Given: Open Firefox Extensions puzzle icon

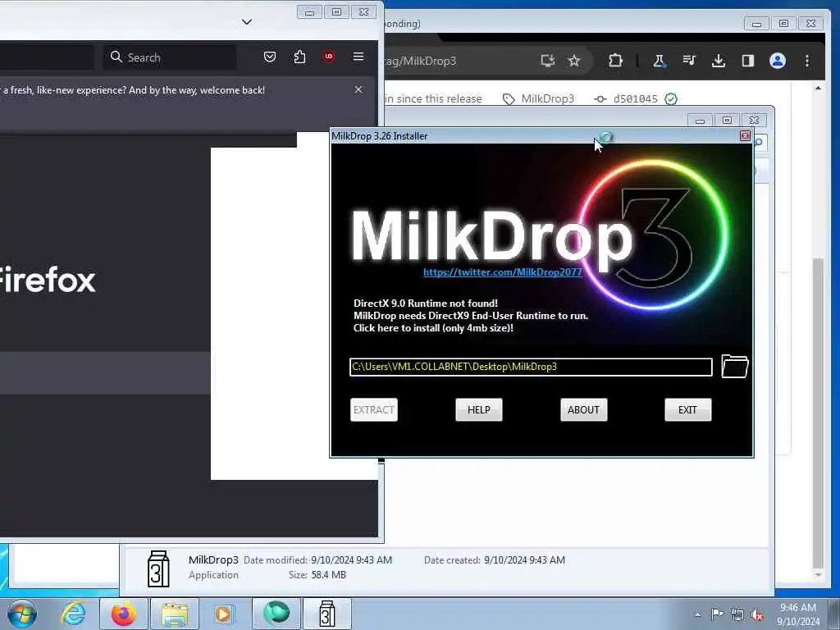Looking at the screenshot, I should coord(300,57).
